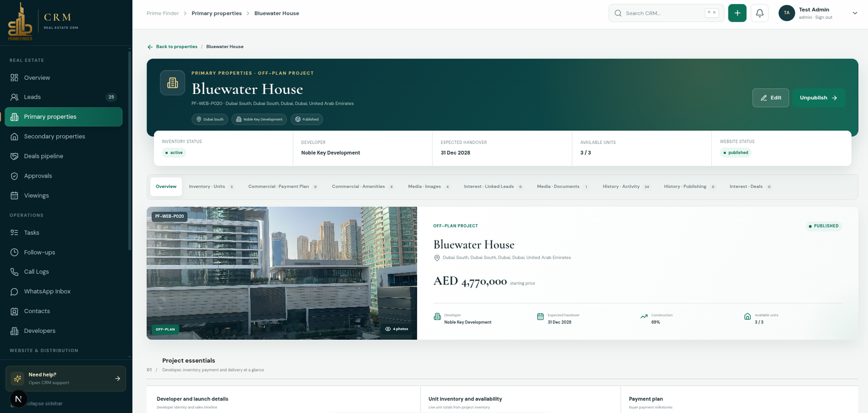Click the location pin icon under property title
This screenshot has width=868, height=413.
point(437,258)
